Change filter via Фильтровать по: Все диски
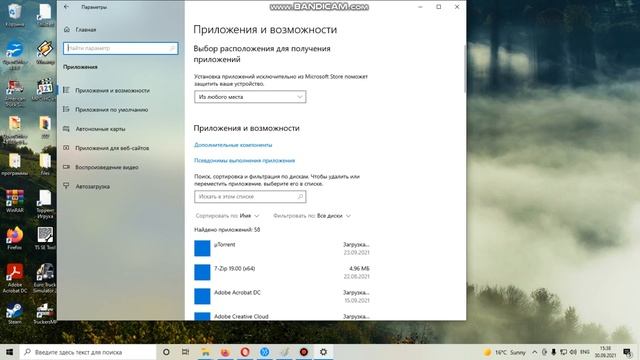 tap(312, 216)
